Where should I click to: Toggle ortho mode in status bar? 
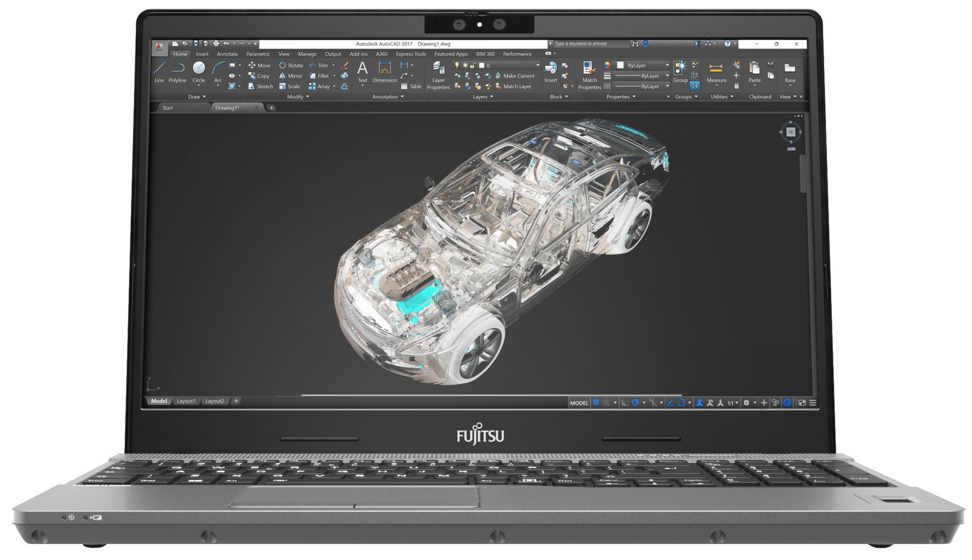pos(625,403)
